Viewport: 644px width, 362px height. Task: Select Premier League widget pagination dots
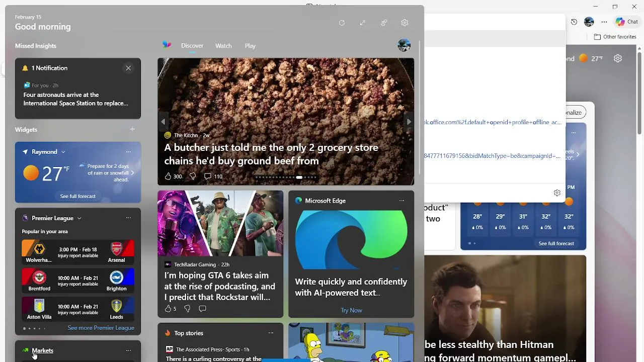34,328
